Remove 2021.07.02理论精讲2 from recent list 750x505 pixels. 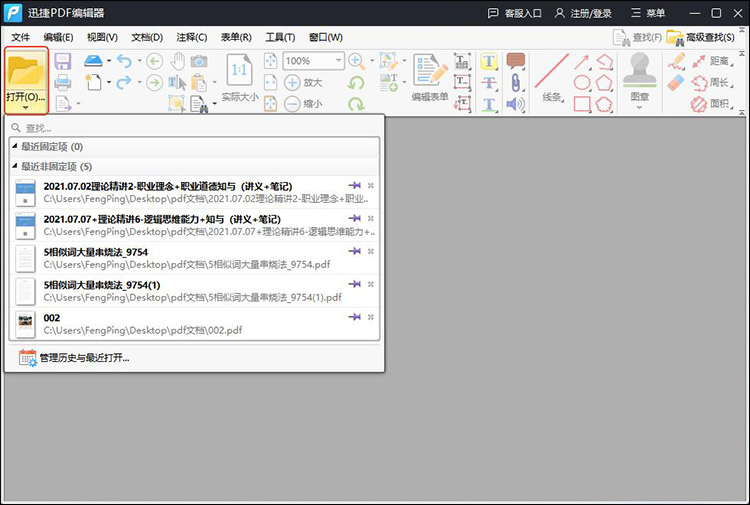[x=371, y=185]
